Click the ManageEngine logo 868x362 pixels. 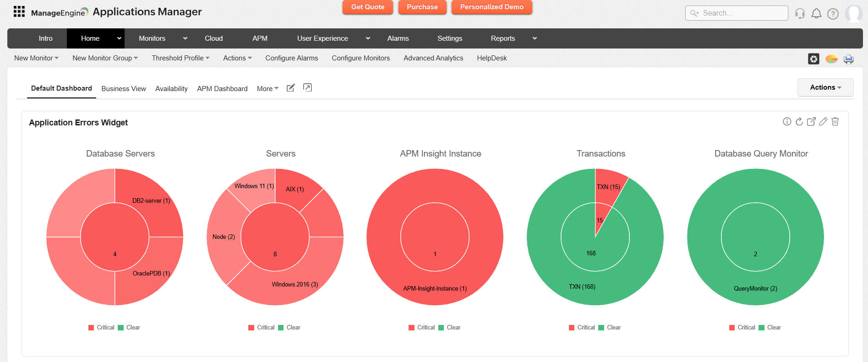[x=60, y=12]
